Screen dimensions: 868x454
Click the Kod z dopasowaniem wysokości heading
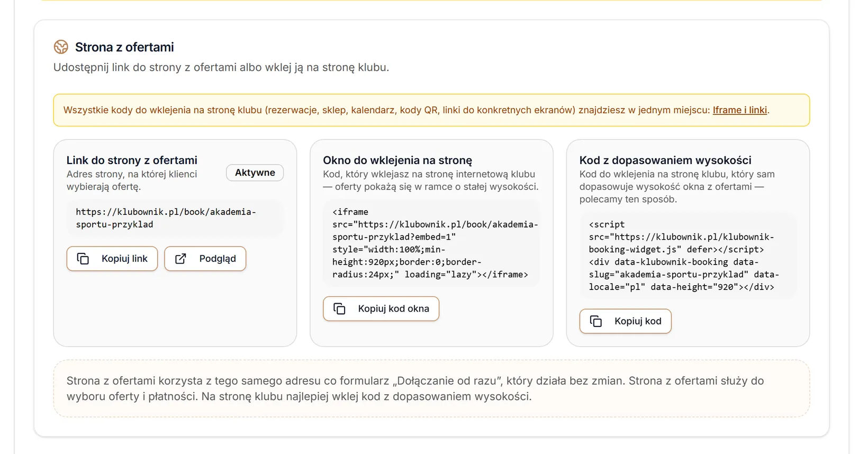pyautogui.click(x=665, y=160)
